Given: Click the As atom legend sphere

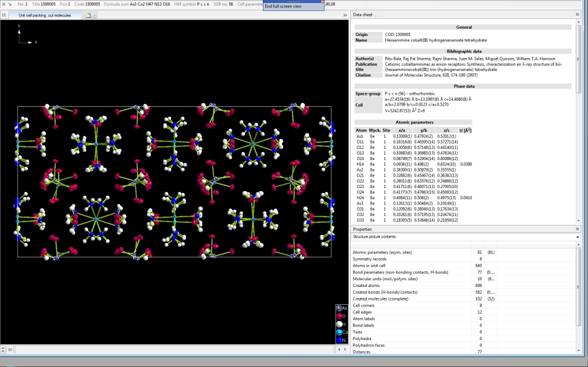Looking at the screenshot, I should tap(338, 308).
